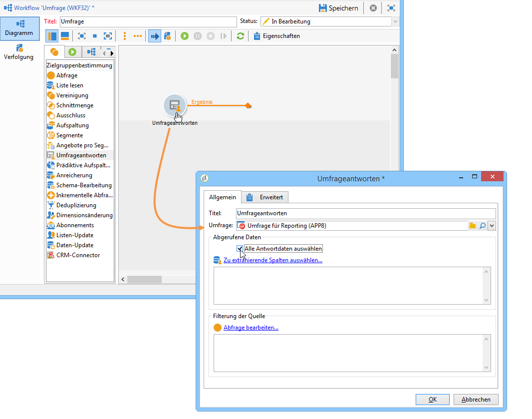Click the fullscreen icon in workflow title bar
This screenshot has height=419, width=532.
pos(391,8)
